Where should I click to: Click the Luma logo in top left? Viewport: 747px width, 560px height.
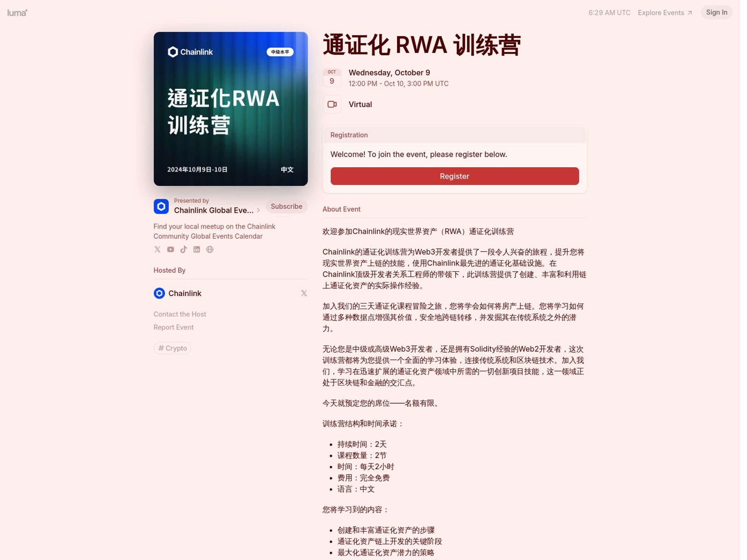17,12
